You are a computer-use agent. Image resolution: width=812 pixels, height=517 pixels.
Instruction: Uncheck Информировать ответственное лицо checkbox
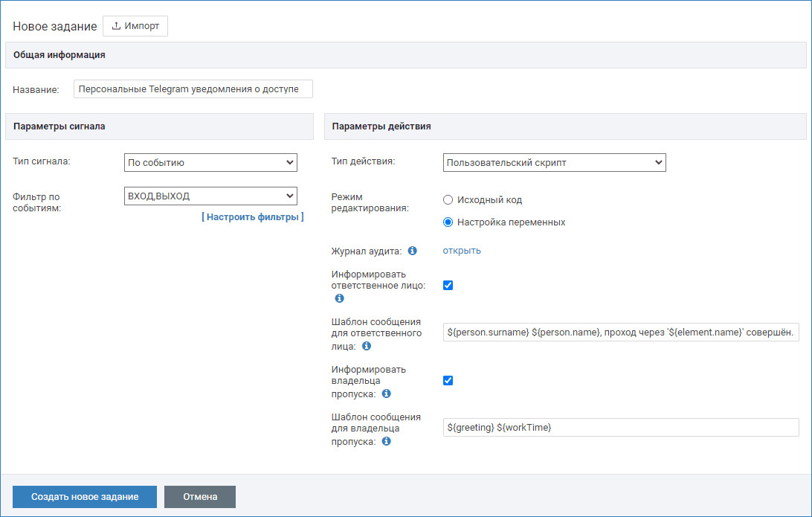(448, 286)
